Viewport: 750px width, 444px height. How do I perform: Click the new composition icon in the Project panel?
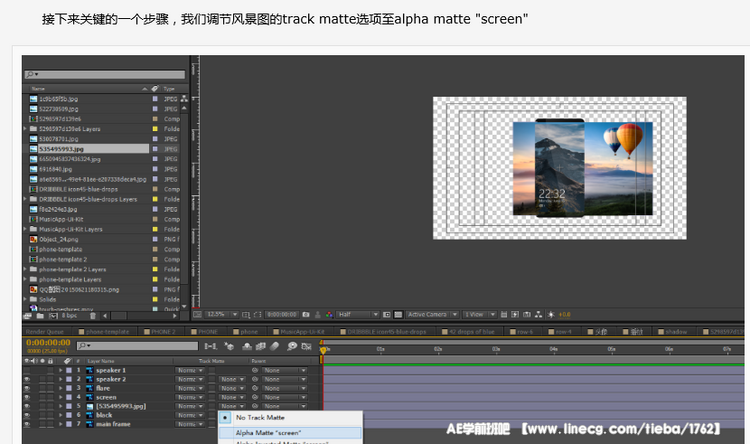53,316
